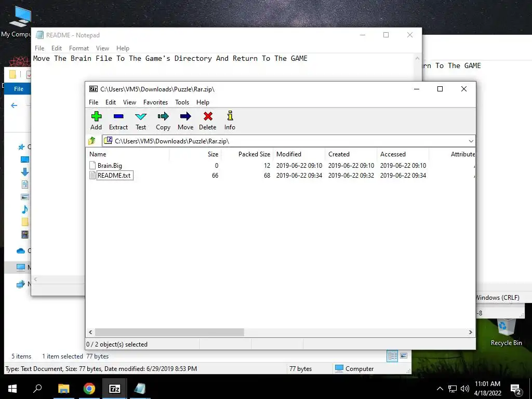Click Explorer back arrow button
The width and height of the screenshot is (532, 399).
pos(14,105)
